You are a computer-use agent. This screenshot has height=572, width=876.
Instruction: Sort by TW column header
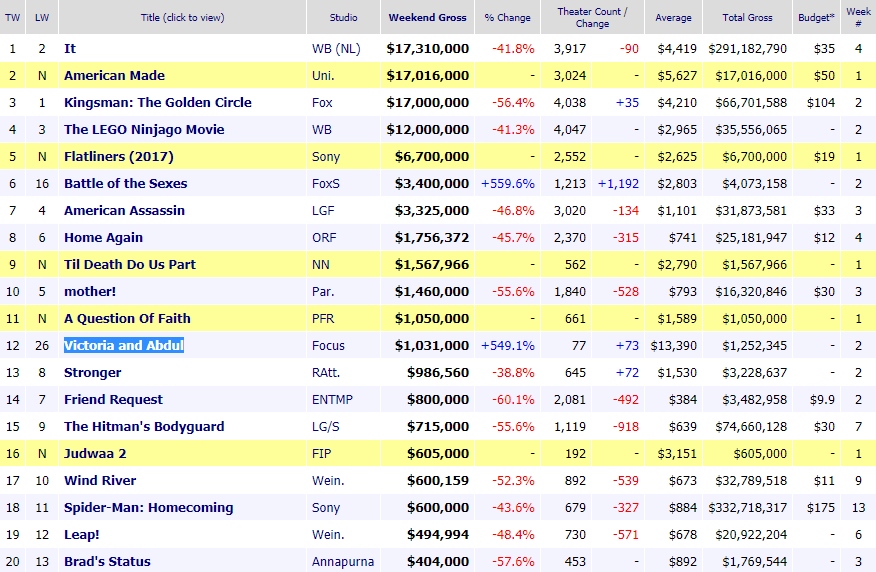coord(12,17)
